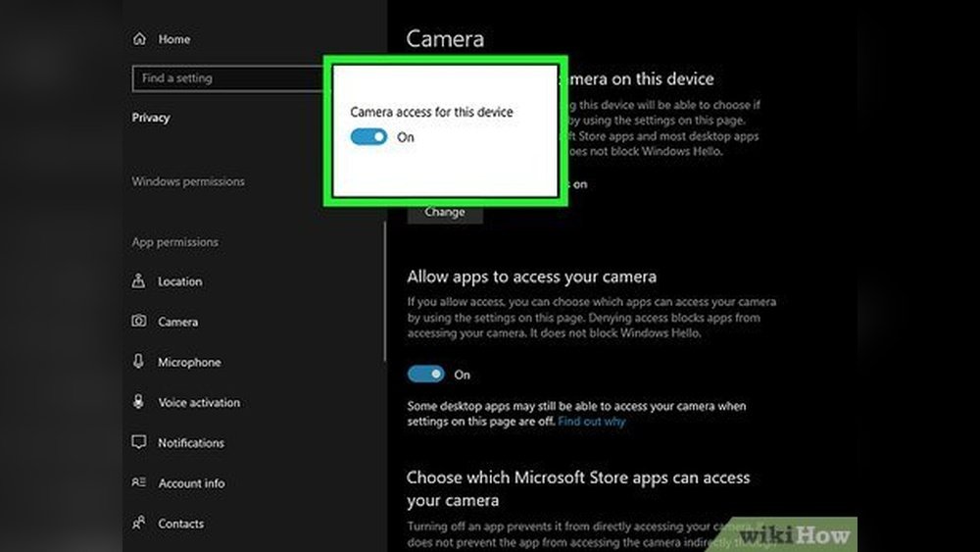Open the Home settings label
The height and width of the screenshot is (552, 980).
coord(173,39)
